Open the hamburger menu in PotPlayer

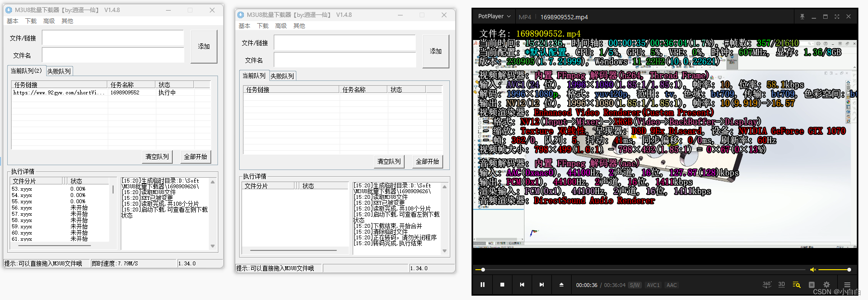pos(847,285)
